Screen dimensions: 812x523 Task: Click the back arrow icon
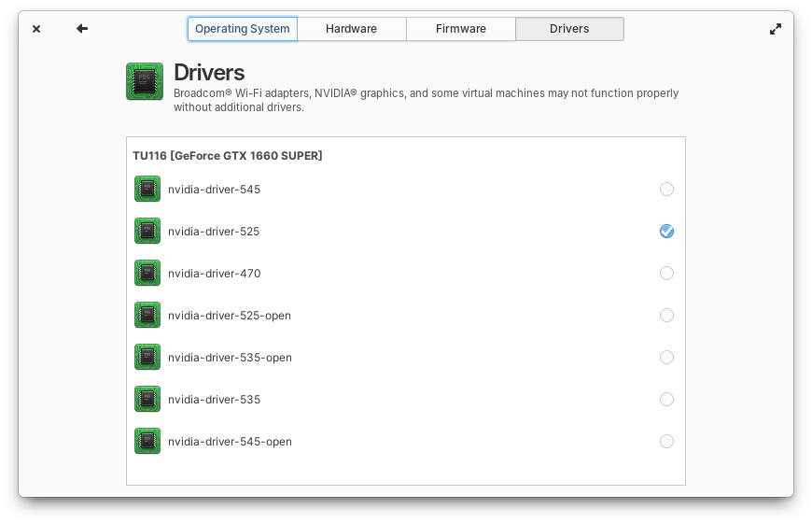click(82, 29)
